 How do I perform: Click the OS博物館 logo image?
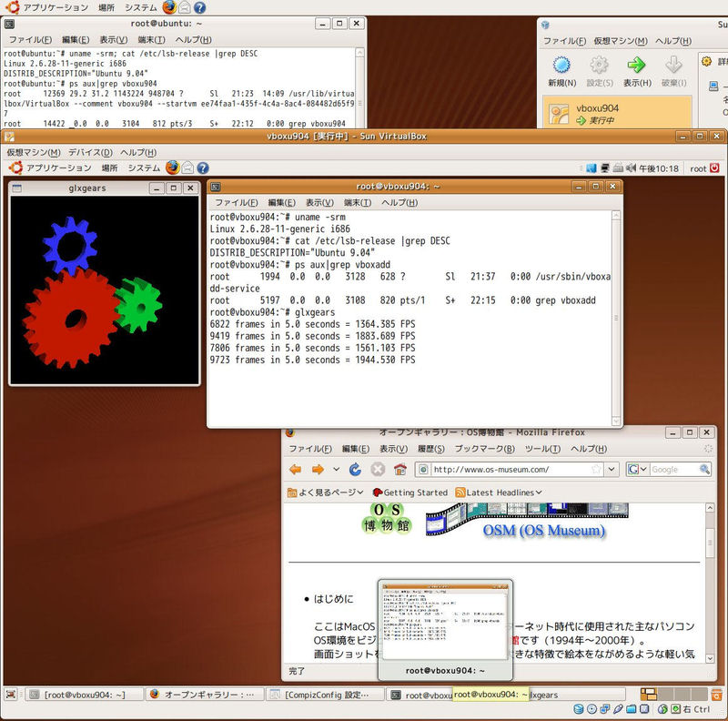(x=387, y=517)
